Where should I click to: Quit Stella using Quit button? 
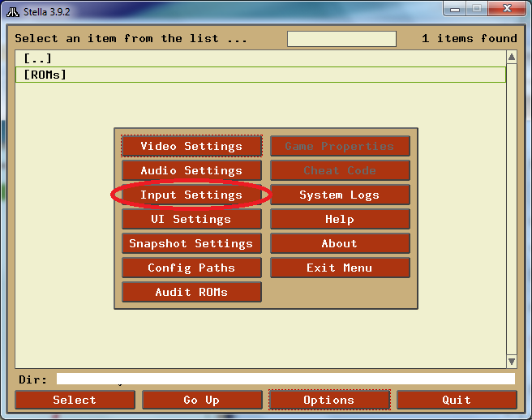point(457,400)
